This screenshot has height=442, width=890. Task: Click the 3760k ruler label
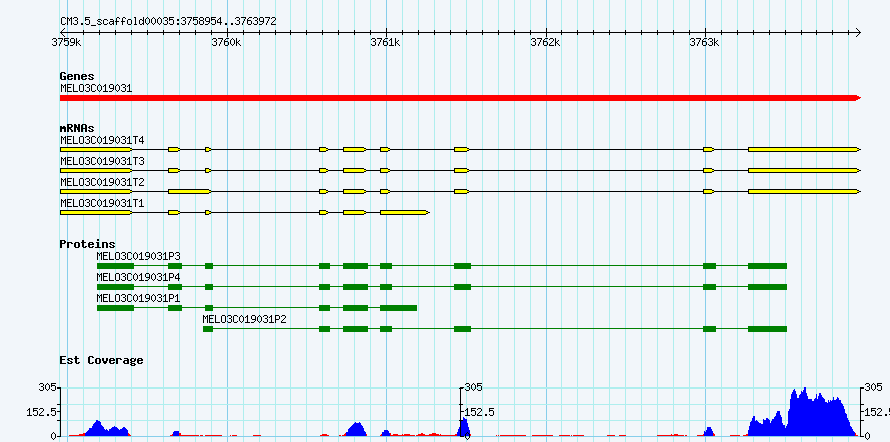point(226,43)
